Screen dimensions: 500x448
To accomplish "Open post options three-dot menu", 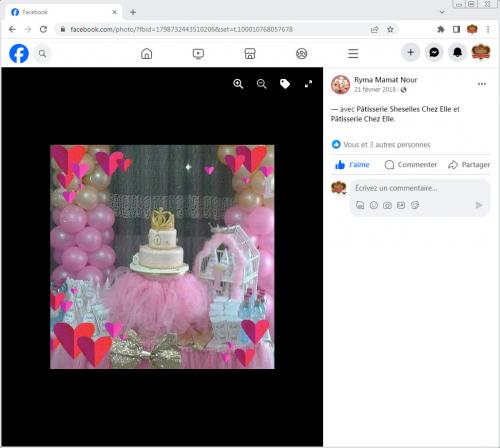I will 482,84.
